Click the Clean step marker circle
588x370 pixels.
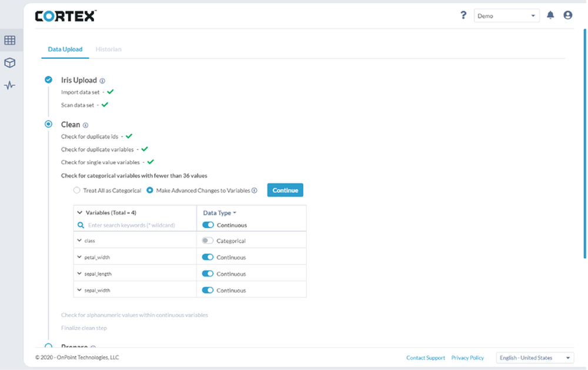[48, 124]
